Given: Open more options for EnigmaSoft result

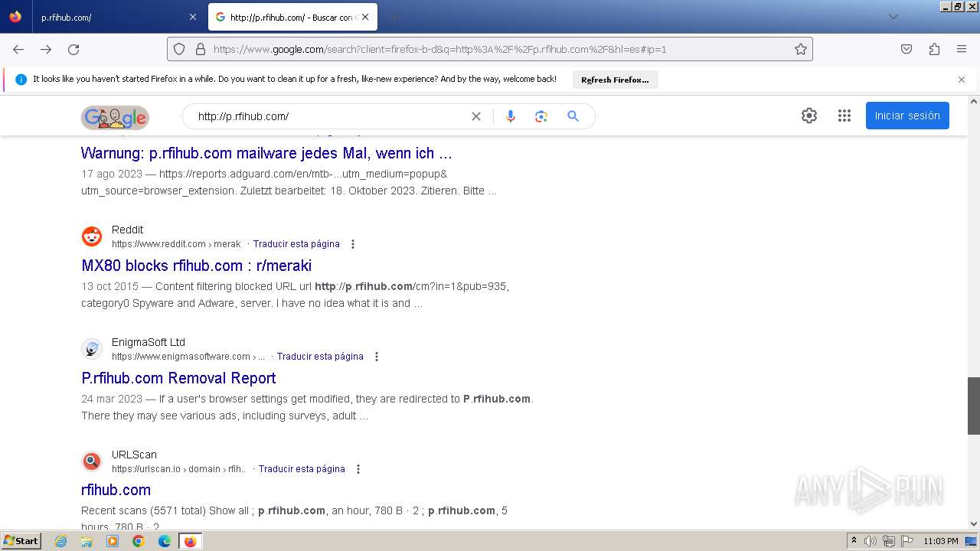Looking at the screenshot, I should pos(377,357).
